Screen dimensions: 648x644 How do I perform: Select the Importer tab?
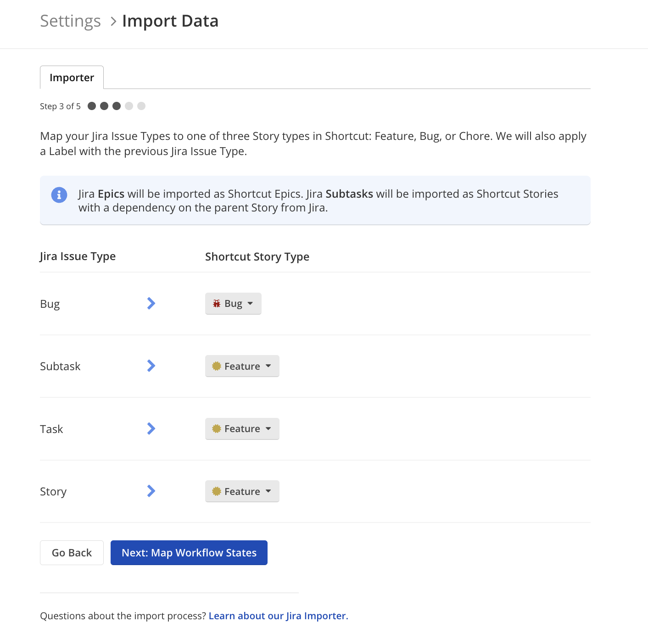72,78
